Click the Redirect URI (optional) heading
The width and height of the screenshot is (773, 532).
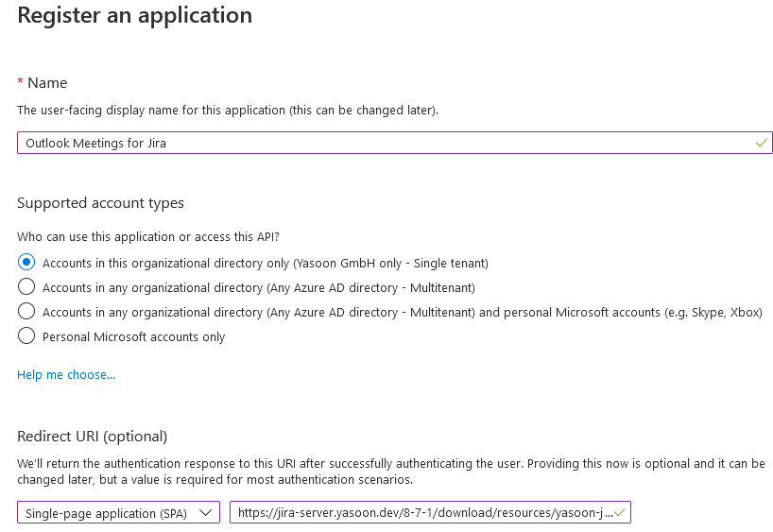click(92, 436)
